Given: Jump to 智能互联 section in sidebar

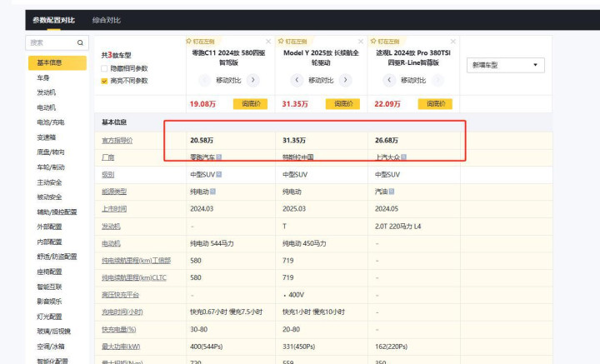Looking at the screenshot, I should tap(49, 287).
